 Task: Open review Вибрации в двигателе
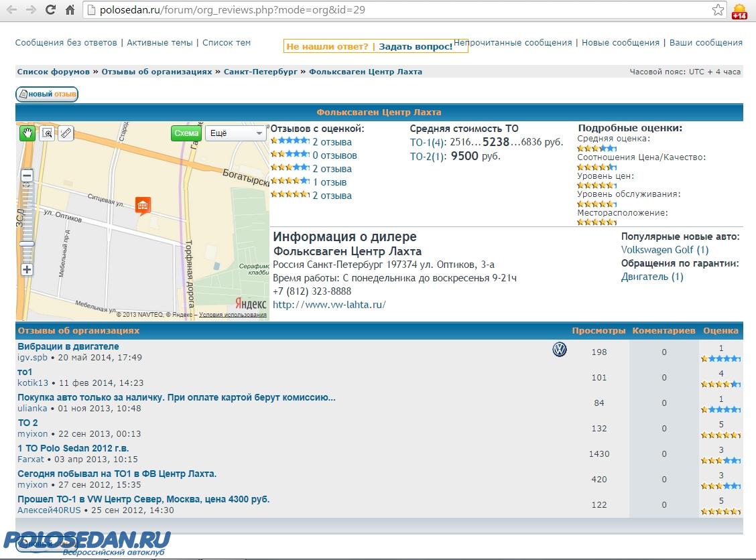point(68,346)
